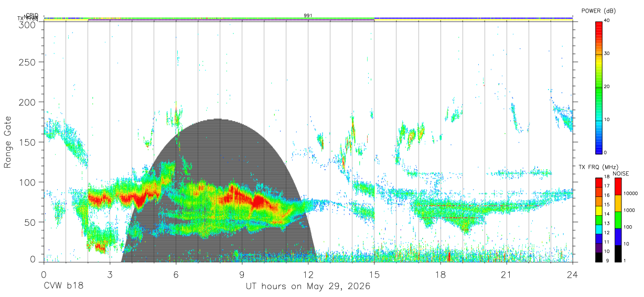Viewport: 644px width, 297px height.
Task: Select the POWER (dB) legend title
Action: (x=598, y=10)
